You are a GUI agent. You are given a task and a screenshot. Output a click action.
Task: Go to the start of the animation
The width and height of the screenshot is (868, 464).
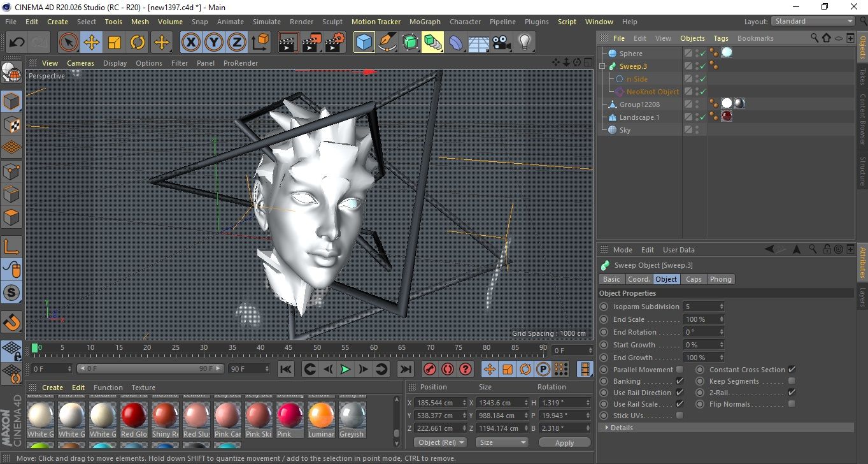286,369
